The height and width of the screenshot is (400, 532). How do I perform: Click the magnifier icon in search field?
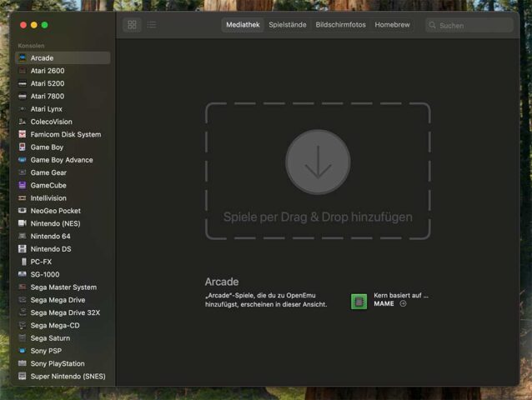pos(432,25)
